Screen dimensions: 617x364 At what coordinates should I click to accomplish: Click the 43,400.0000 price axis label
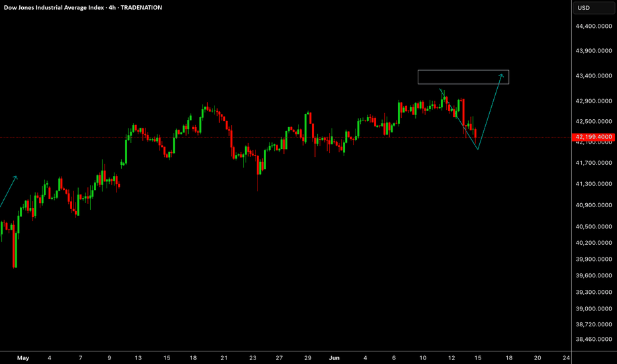click(593, 75)
